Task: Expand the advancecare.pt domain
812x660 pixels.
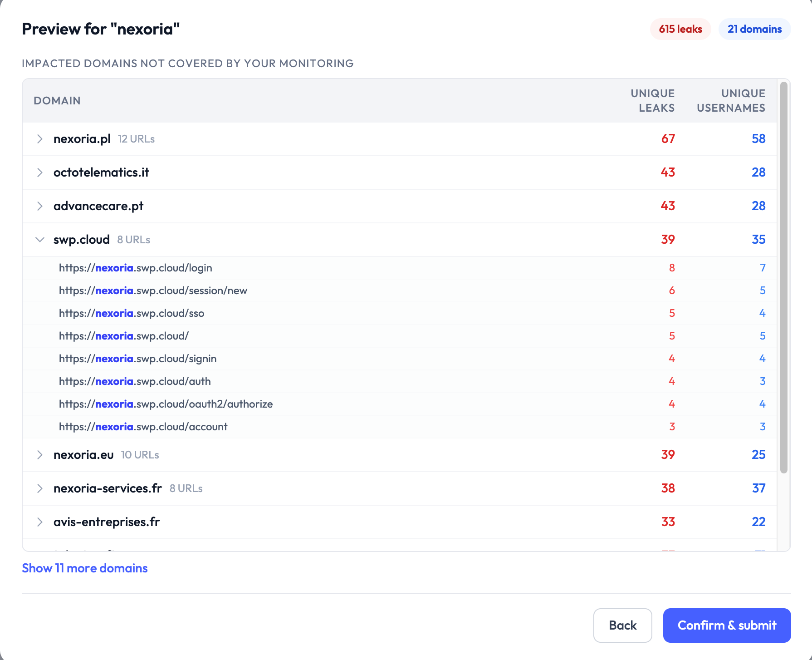Action: point(40,206)
